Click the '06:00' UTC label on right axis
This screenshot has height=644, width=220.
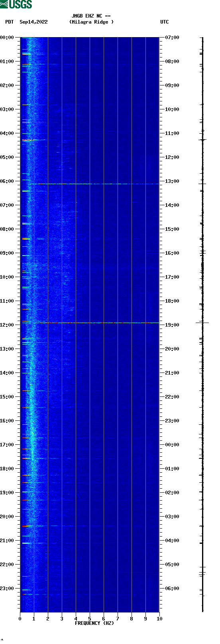172,589
